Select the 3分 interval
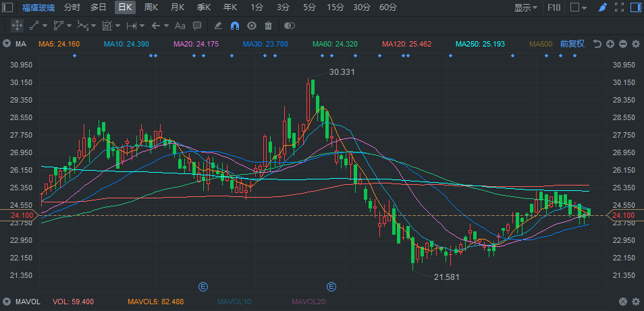 (x=283, y=7)
